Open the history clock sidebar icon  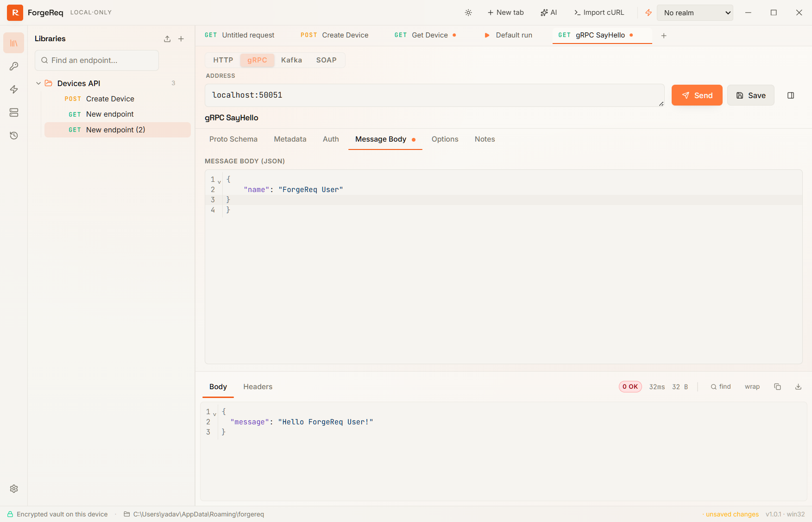coord(14,136)
